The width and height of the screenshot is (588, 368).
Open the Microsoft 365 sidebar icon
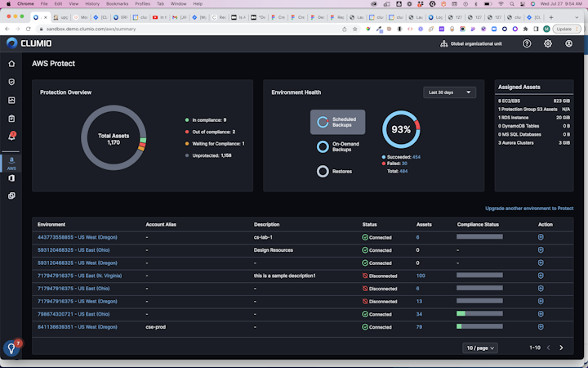(x=11, y=178)
